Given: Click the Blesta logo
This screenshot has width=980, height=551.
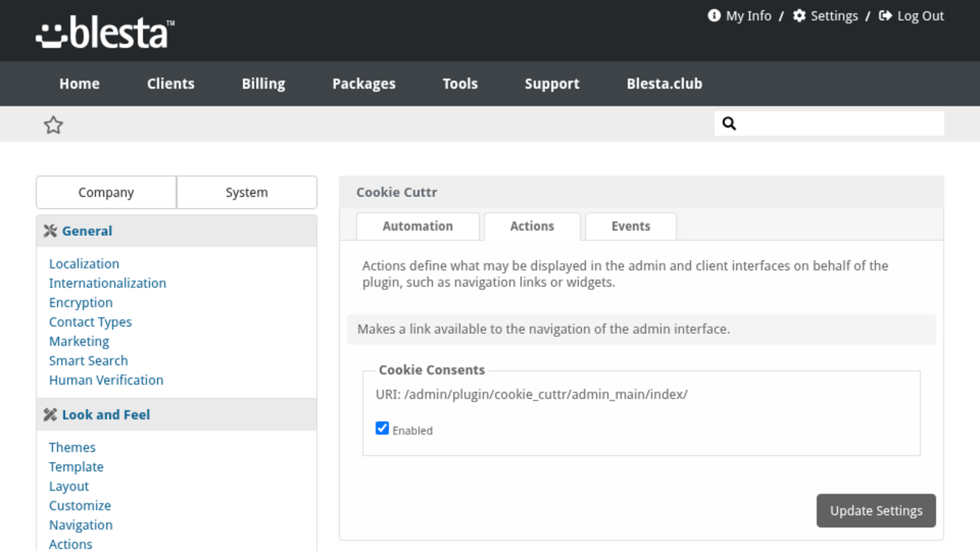Looking at the screenshot, I should coord(105,32).
